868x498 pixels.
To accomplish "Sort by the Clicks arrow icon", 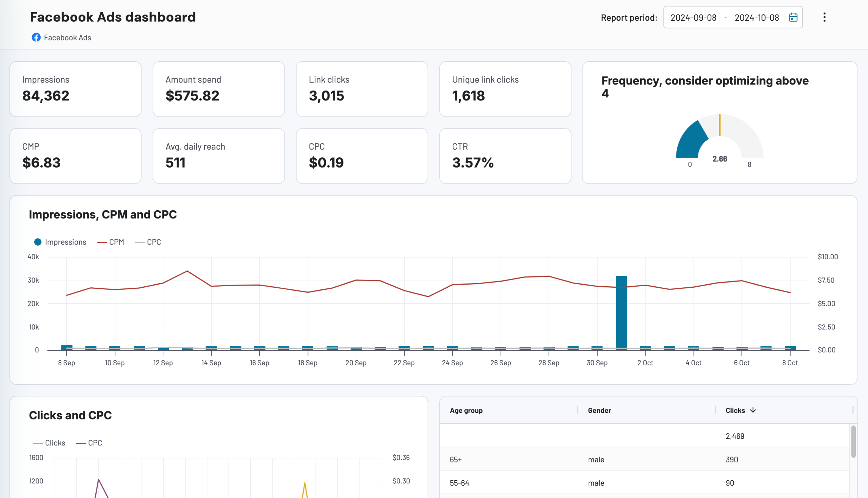I will click(x=753, y=410).
